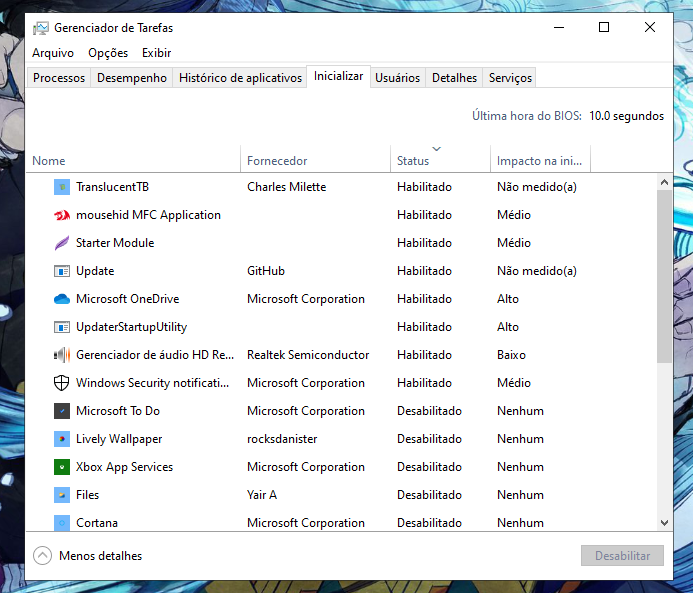Click the Starter Module feather icon

62,243
